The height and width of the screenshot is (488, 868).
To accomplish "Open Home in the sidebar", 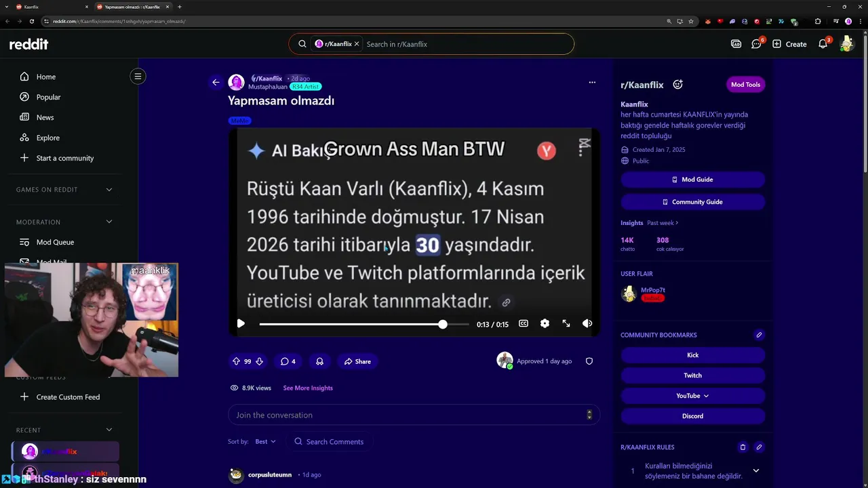I will (46, 77).
